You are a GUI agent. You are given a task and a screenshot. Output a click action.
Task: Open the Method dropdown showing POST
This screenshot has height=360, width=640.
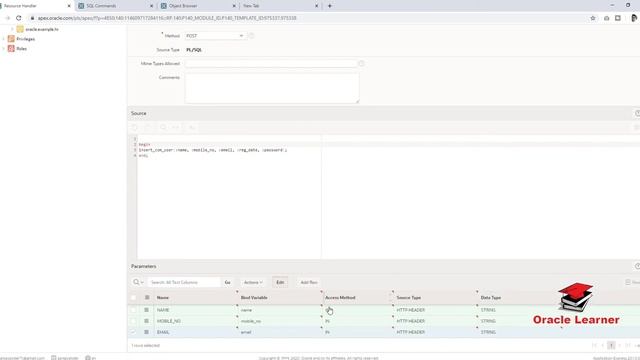(215, 36)
